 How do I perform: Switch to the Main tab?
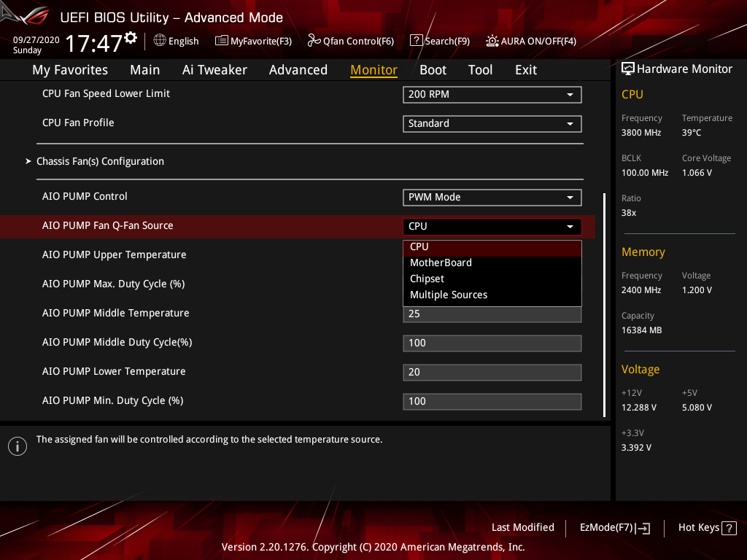coord(145,70)
